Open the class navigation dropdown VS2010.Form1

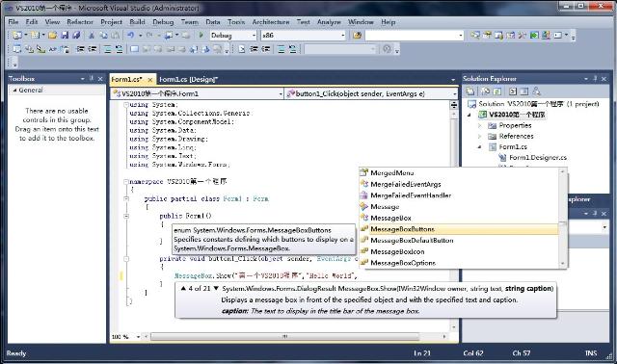coord(281,94)
